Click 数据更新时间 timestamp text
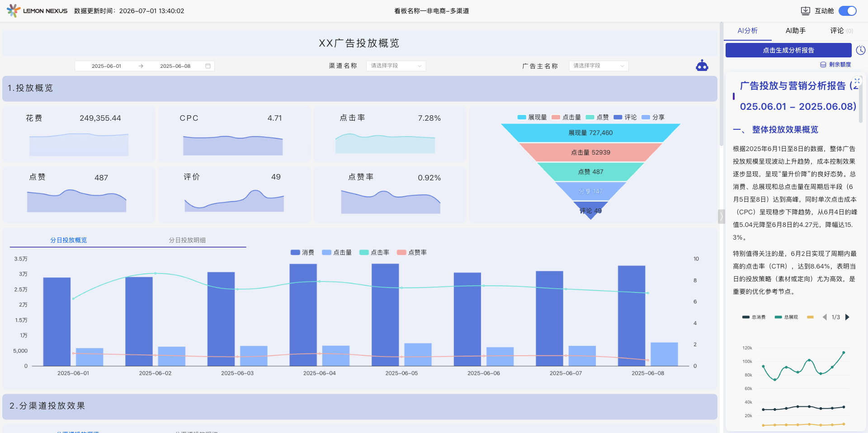This screenshot has height=433, width=868. click(x=129, y=11)
